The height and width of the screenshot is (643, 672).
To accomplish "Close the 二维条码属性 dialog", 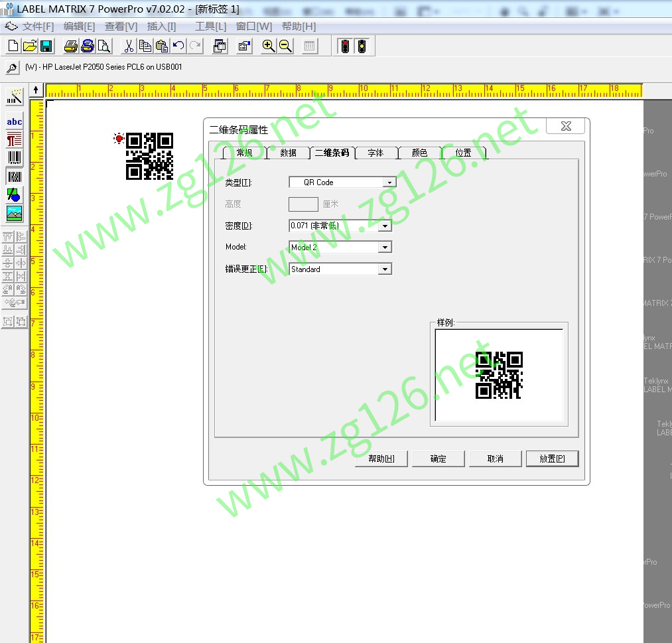I will pyautogui.click(x=566, y=126).
